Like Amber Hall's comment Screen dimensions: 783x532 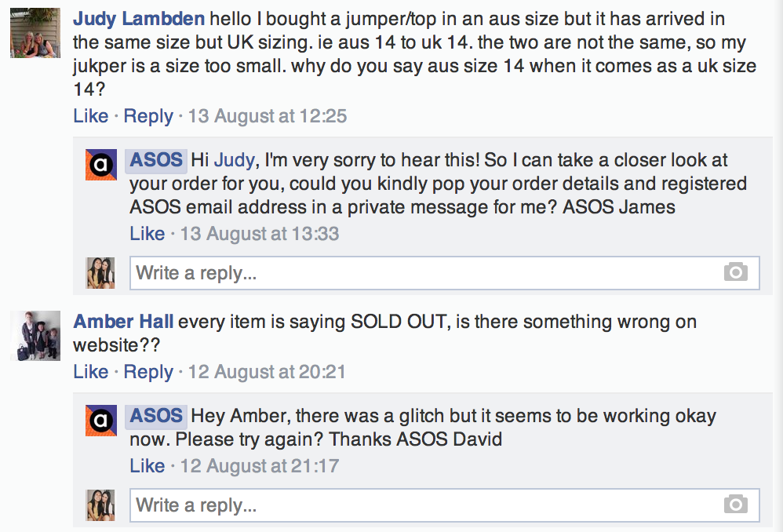[91, 372]
